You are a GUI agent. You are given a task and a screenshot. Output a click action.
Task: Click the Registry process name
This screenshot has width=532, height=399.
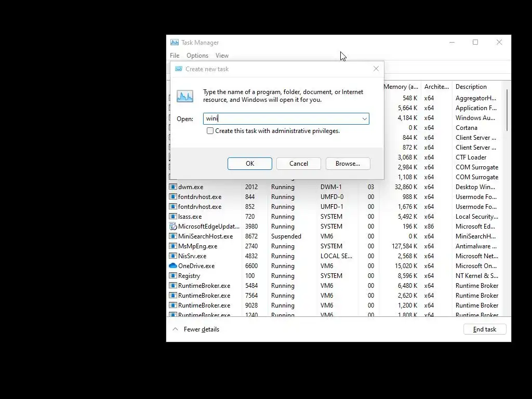[189, 275]
